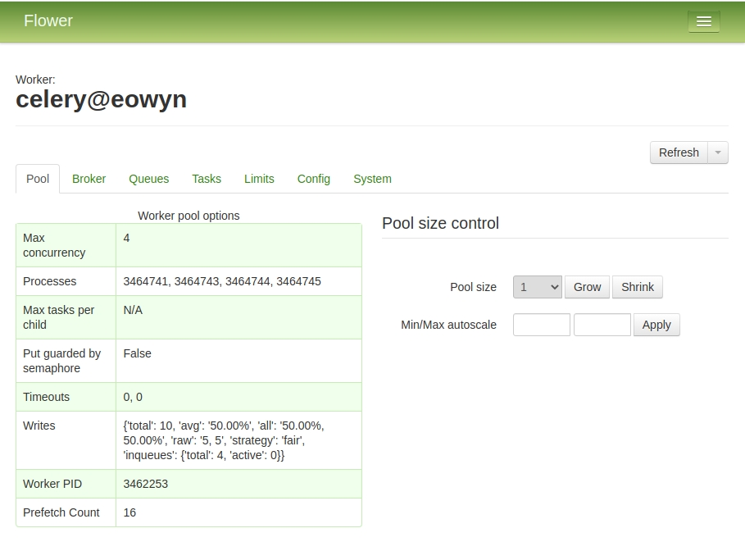
Task: Open the hamburger navigation menu
Action: click(x=703, y=22)
